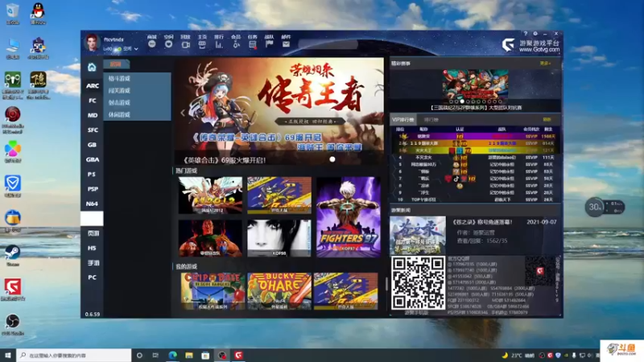Open the 苍之录 news thumbnail
The image size is (644, 362).
417,235
